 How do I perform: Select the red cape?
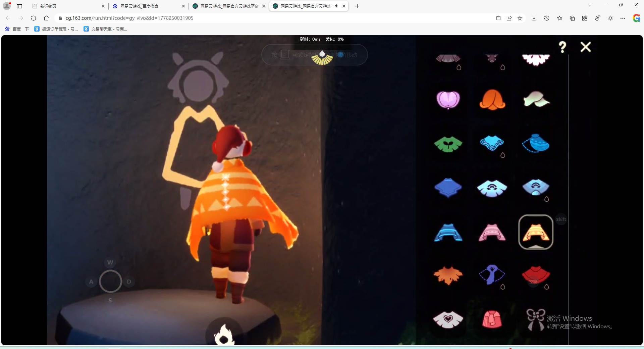pos(536,275)
